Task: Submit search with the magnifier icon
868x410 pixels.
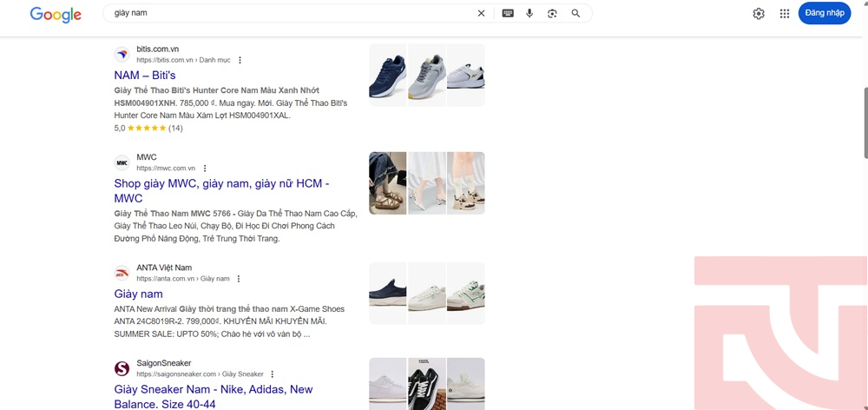Action: click(x=575, y=13)
